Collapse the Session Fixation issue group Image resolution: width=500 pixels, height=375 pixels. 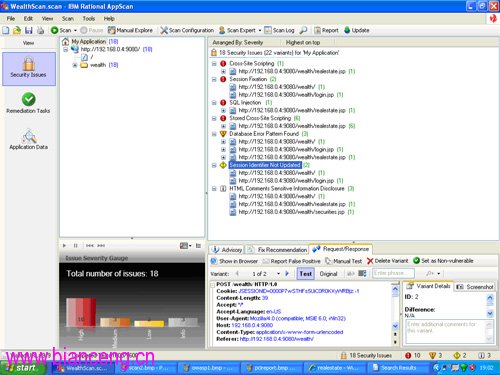coord(214,79)
